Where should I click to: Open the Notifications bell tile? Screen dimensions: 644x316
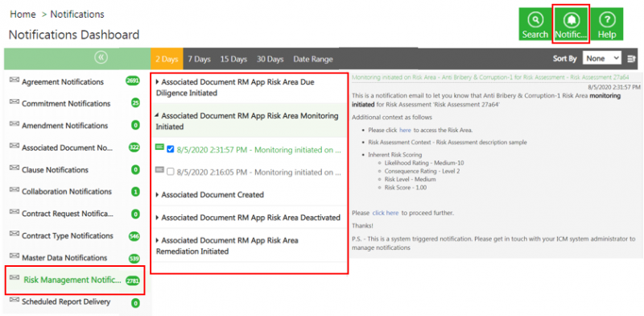click(572, 24)
